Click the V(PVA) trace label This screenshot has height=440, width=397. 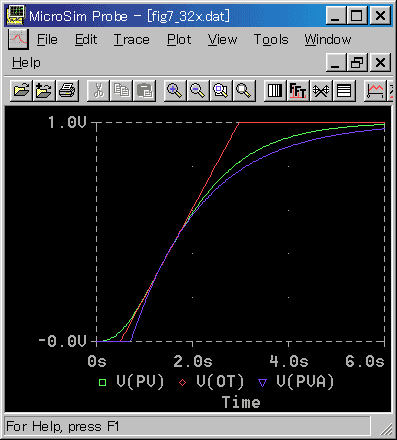tap(305, 382)
